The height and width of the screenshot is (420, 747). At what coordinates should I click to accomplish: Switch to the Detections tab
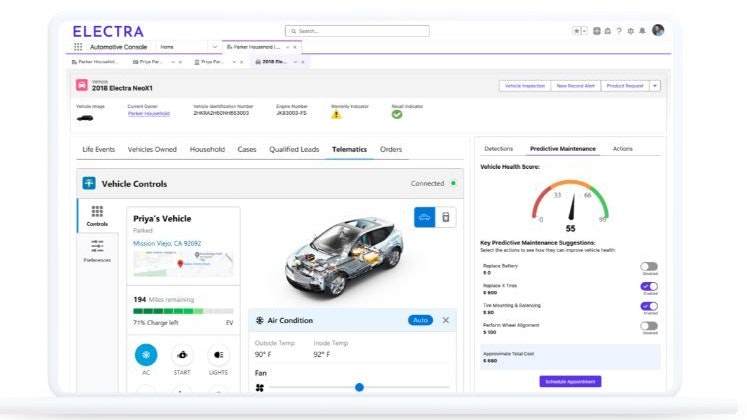tap(498, 149)
